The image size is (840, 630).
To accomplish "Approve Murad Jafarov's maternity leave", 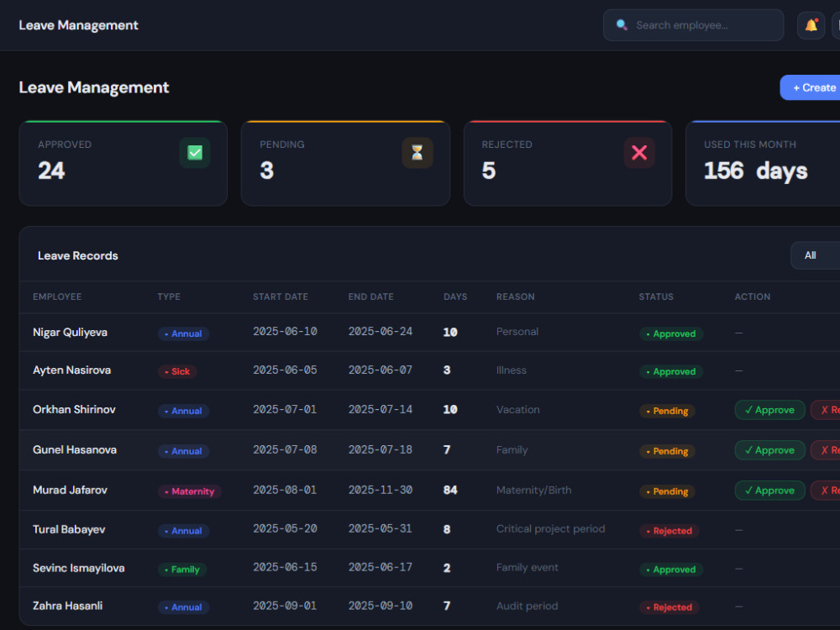I will coord(769,491).
